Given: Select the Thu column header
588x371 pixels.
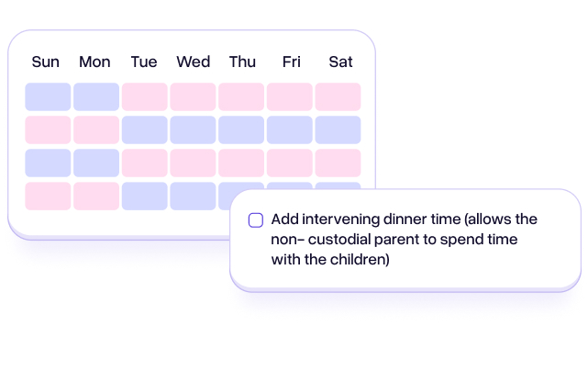Looking at the screenshot, I should coord(242,62).
